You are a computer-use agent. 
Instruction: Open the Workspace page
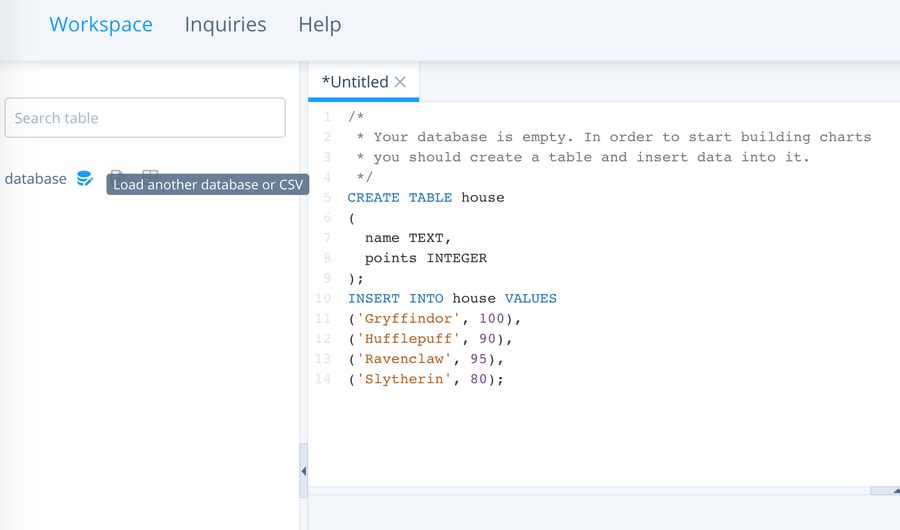[x=101, y=25]
